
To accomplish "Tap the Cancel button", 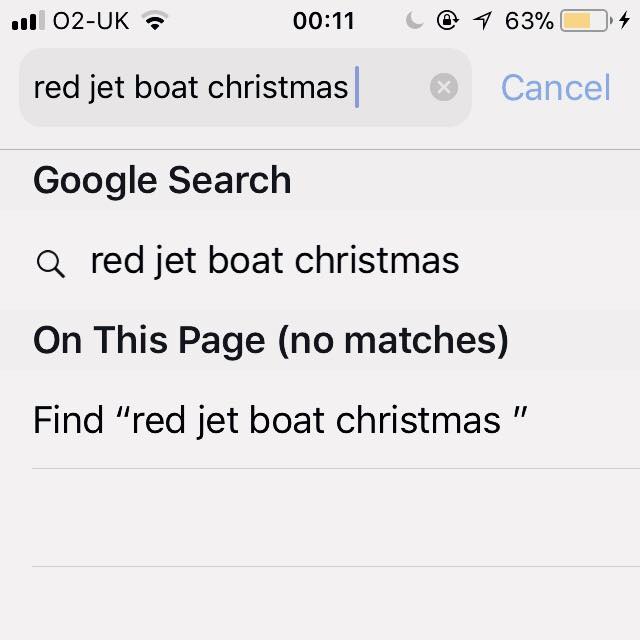I will coord(556,87).
